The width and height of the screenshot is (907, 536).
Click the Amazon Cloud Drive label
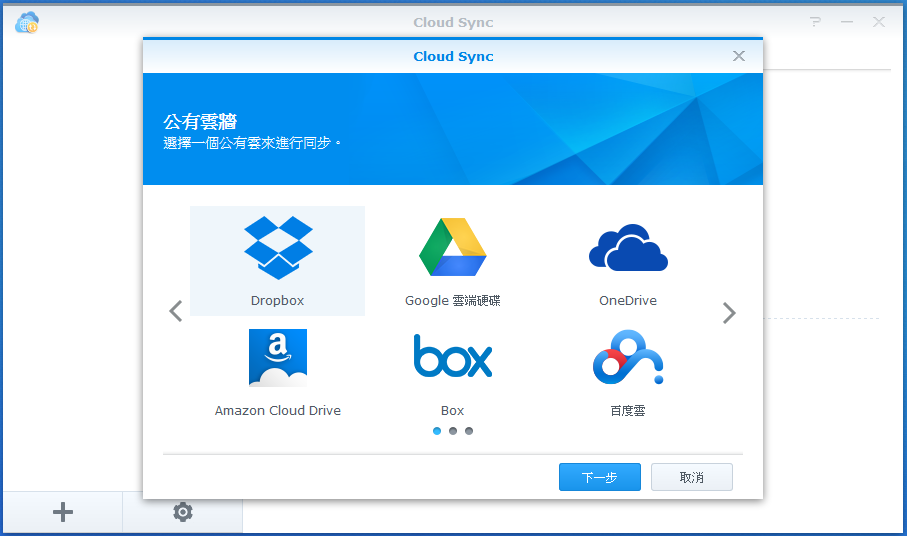tap(278, 411)
